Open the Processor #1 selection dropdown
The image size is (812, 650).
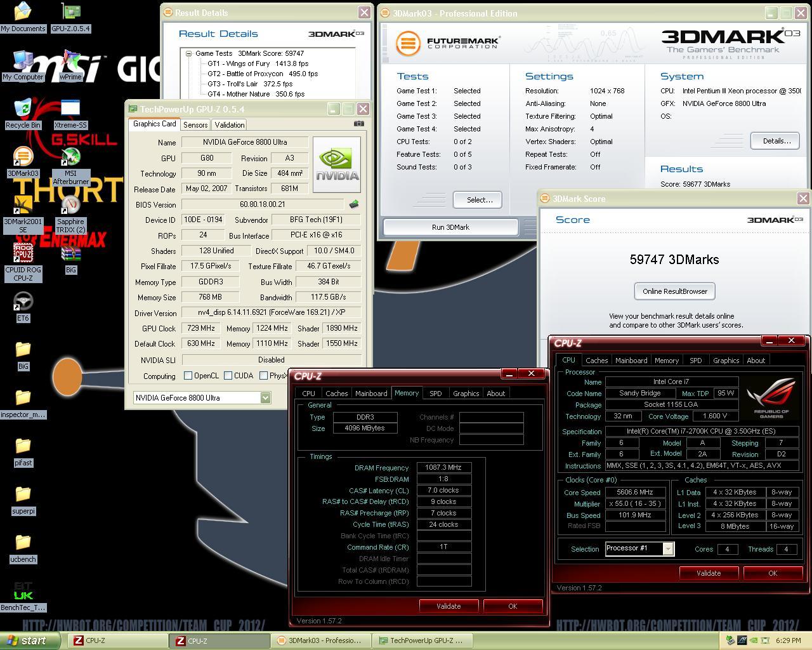click(x=668, y=548)
